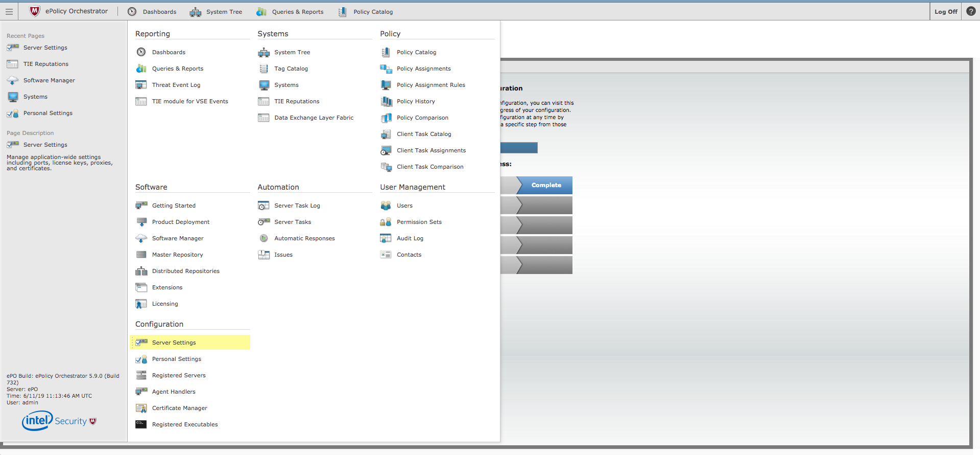Open Software Manager in Recent Pages
The height and width of the screenshot is (455, 980).
coord(49,80)
